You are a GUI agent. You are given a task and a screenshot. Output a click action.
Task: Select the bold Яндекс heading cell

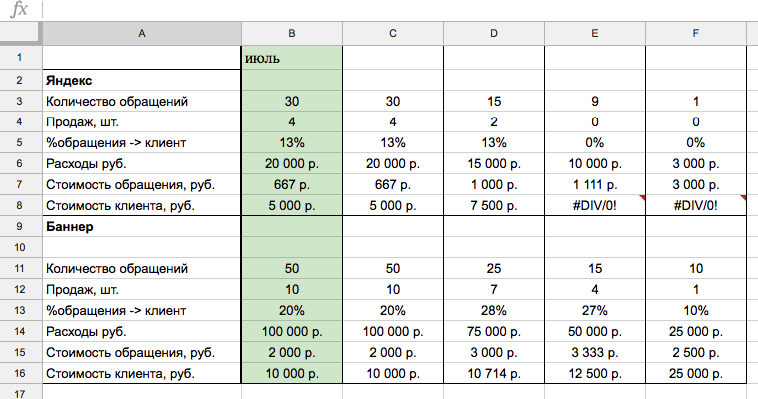[142, 80]
